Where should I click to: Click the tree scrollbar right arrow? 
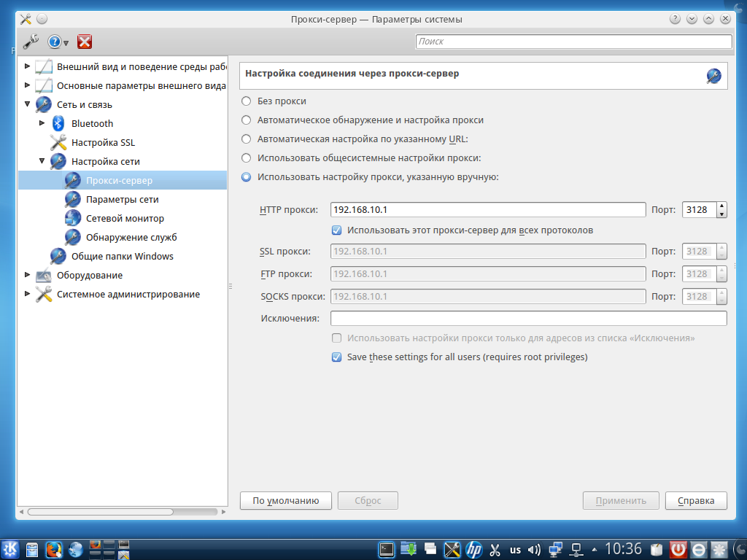pyautogui.click(x=223, y=512)
